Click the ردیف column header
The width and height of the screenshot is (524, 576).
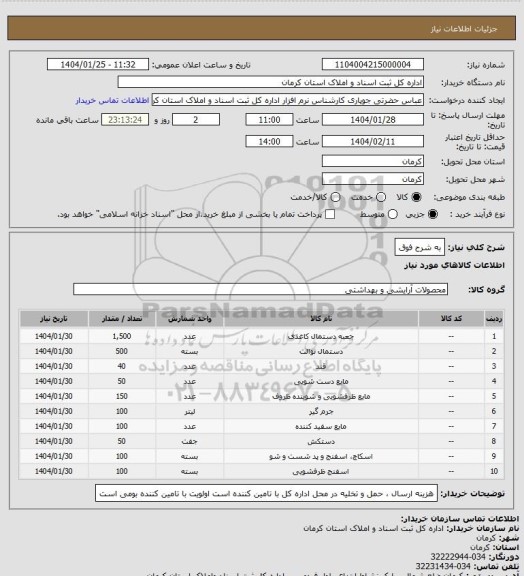[x=494, y=319]
